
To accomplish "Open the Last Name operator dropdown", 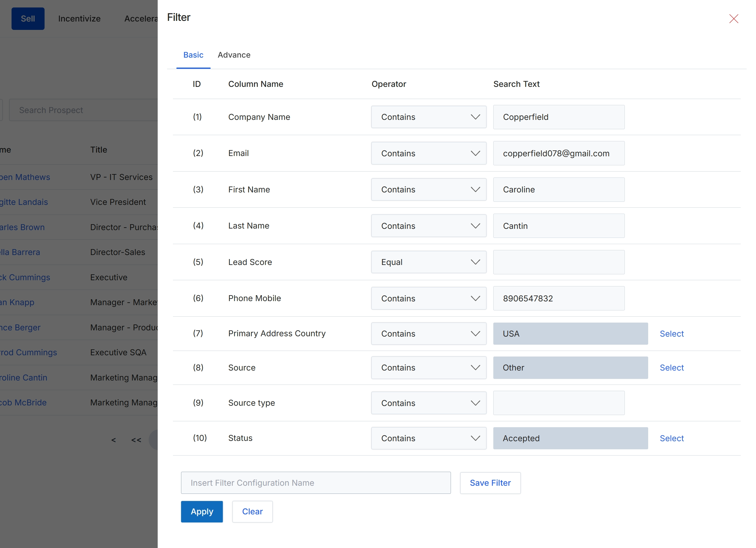I will [x=429, y=226].
